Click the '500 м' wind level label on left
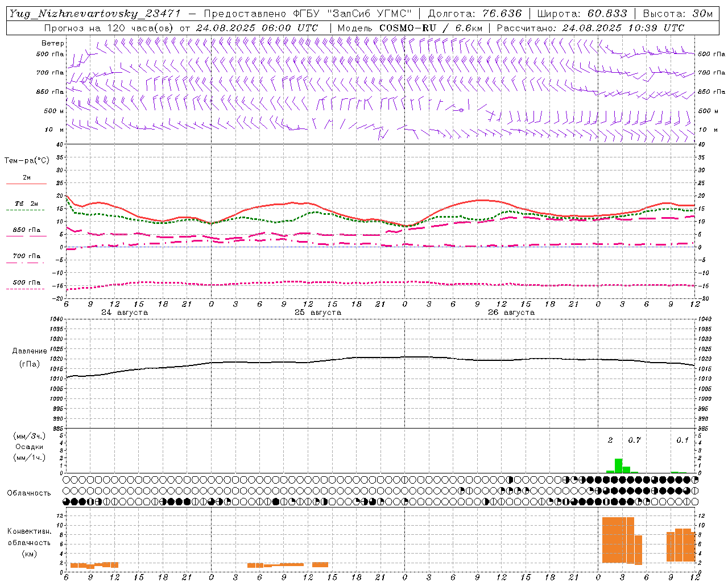The height and width of the screenshot is (582, 728). tap(54, 111)
